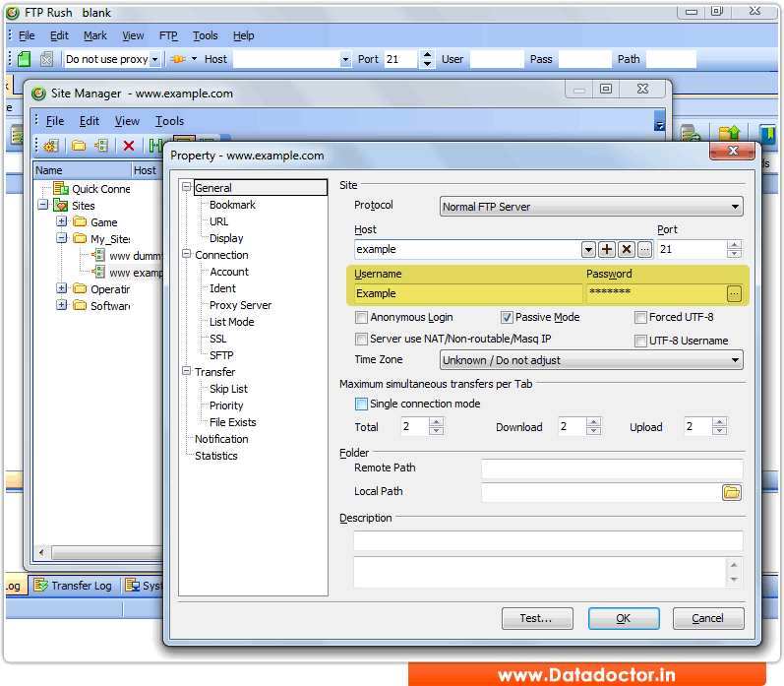Open the FTP menu in FTP Rush
Image resolution: width=784 pixels, height=686 pixels.
click(168, 35)
